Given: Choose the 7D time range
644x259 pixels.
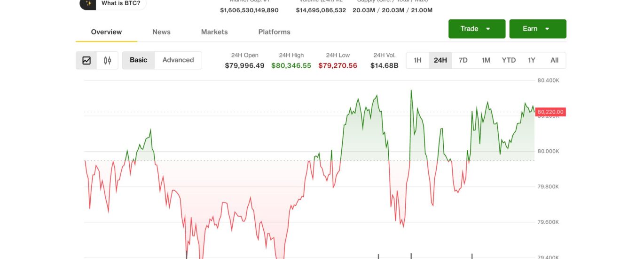Looking at the screenshot, I should [x=463, y=60].
